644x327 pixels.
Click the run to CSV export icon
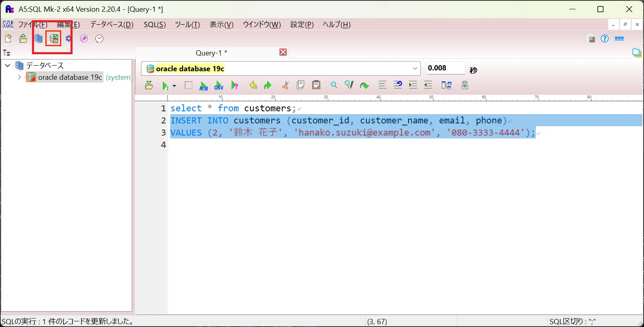pyautogui.click(x=219, y=86)
